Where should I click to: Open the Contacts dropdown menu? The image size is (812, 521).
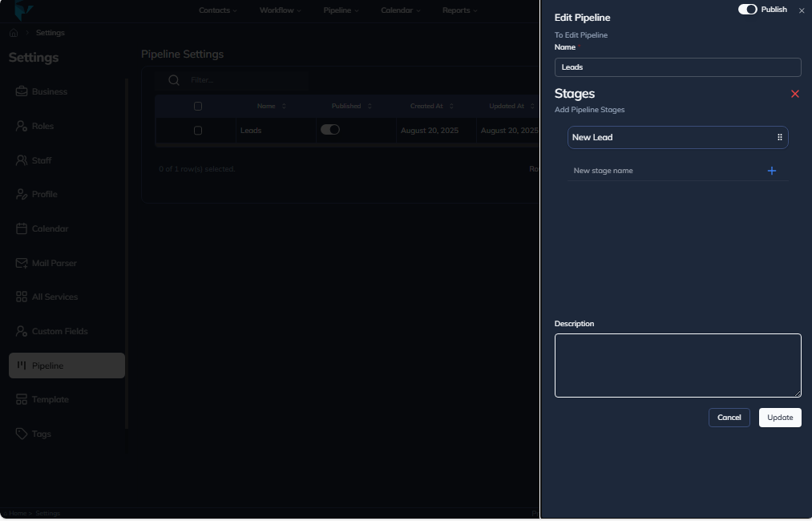(x=217, y=10)
